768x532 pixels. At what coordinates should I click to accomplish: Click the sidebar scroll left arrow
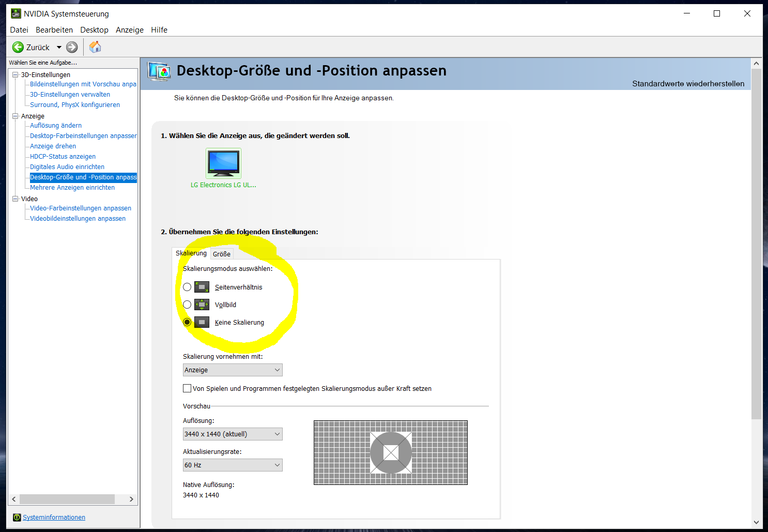pos(14,499)
